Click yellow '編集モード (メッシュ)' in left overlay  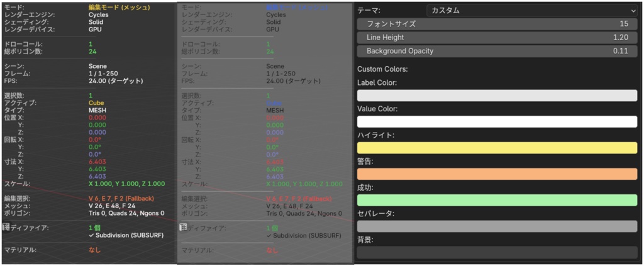pyautogui.click(x=119, y=8)
